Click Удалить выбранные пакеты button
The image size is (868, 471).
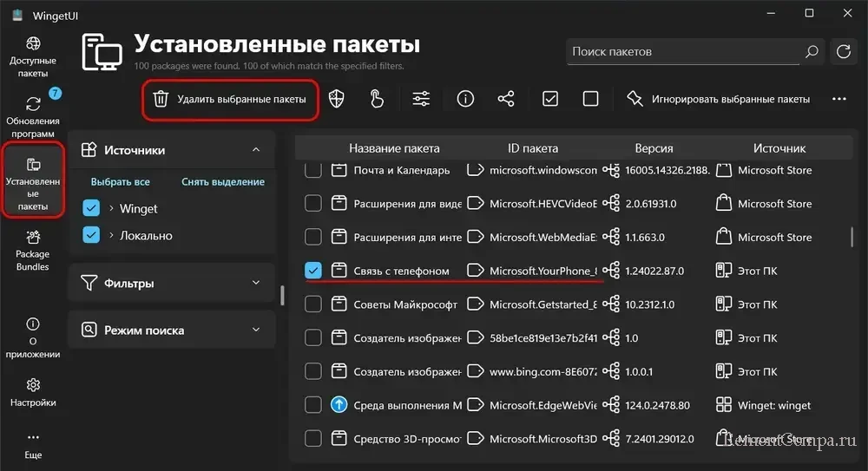coord(231,100)
